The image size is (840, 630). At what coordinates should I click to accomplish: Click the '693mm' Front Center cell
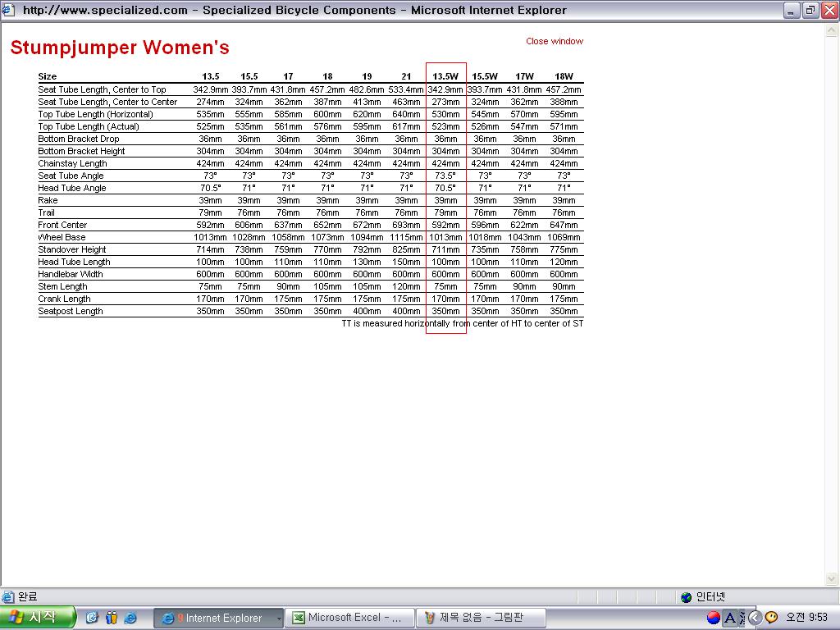[x=406, y=225]
